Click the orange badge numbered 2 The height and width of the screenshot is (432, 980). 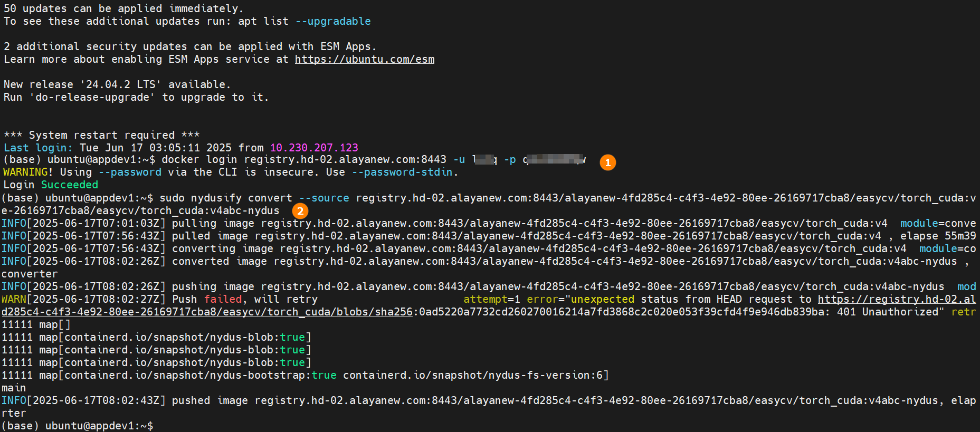click(x=300, y=211)
